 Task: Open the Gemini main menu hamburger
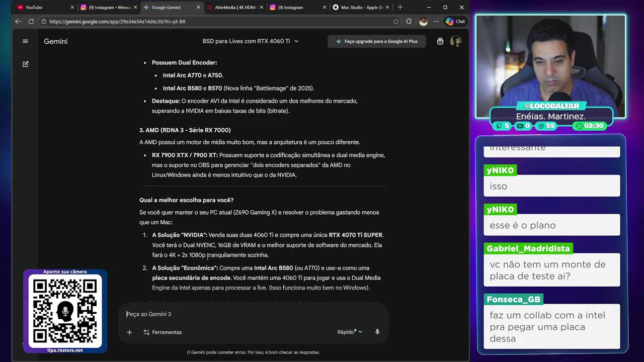point(25,41)
